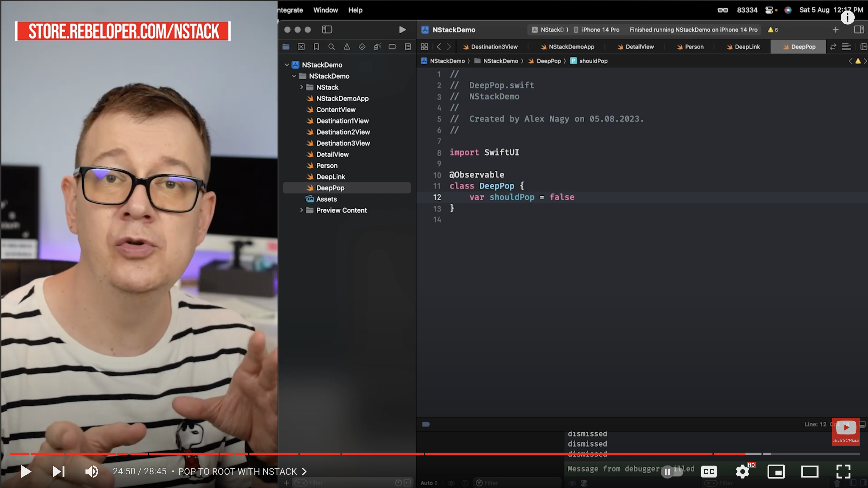Expand the NStack folder
This screenshot has width=868, height=488.
pyautogui.click(x=301, y=87)
